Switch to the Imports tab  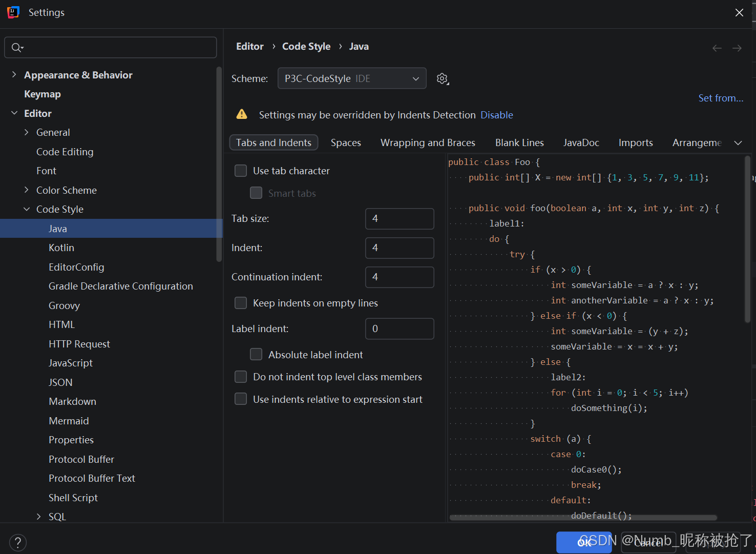click(636, 142)
